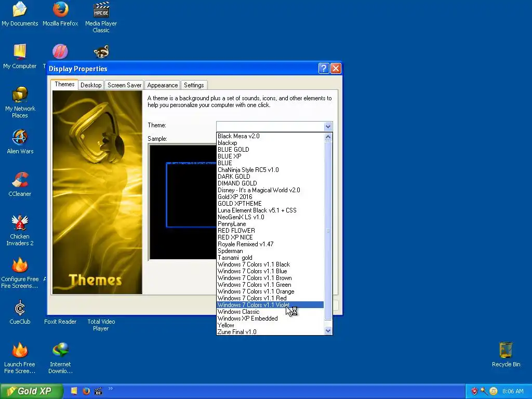Select BLUE XP theme

(x=270, y=156)
